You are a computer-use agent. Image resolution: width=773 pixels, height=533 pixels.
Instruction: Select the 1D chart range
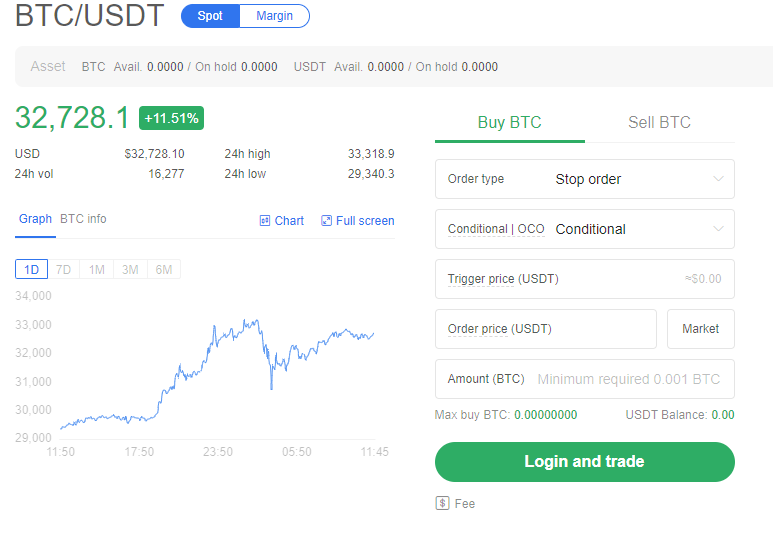31,269
